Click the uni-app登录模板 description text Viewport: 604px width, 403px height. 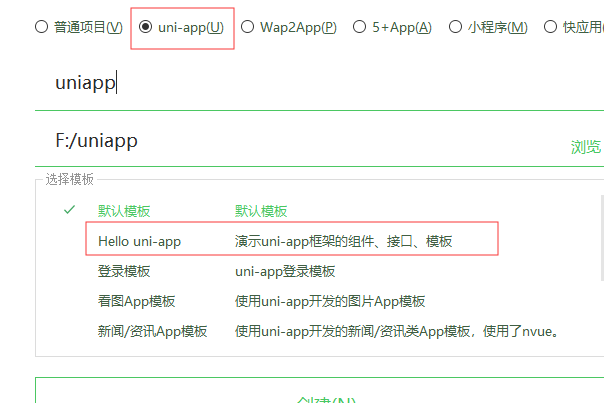click(285, 271)
